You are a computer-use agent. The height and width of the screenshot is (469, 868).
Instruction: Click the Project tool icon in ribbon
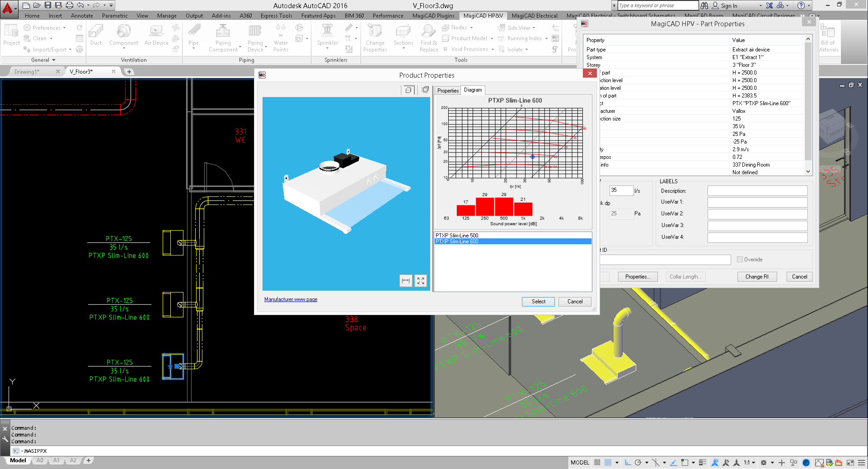(x=11, y=35)
